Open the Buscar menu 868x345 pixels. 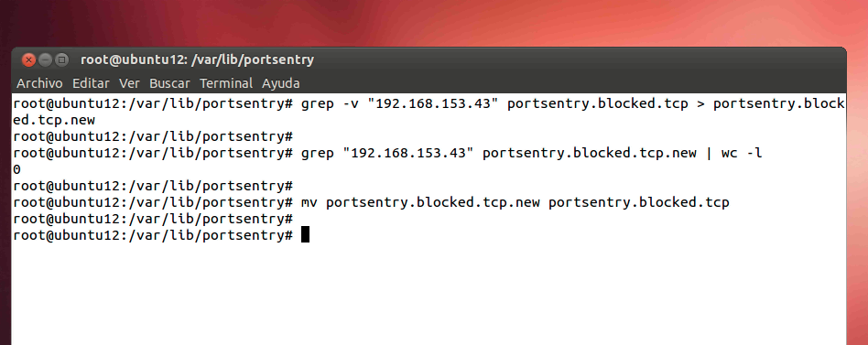169,83
